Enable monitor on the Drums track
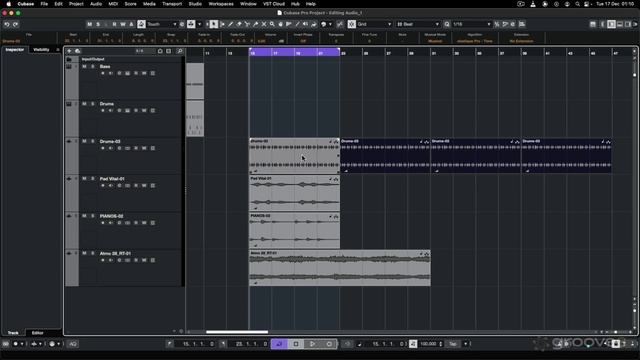640x360 pixels. pyautogui.click(x=111, y=111)
